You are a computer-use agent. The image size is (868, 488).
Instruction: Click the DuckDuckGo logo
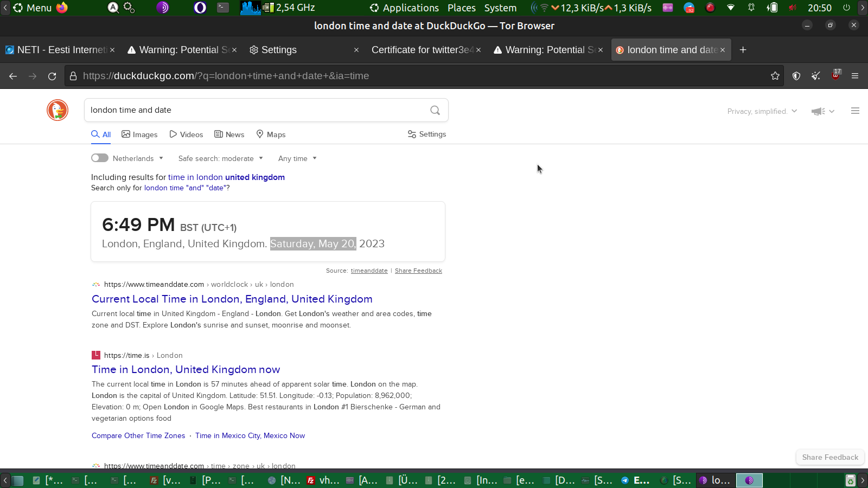tap(58, 110)
